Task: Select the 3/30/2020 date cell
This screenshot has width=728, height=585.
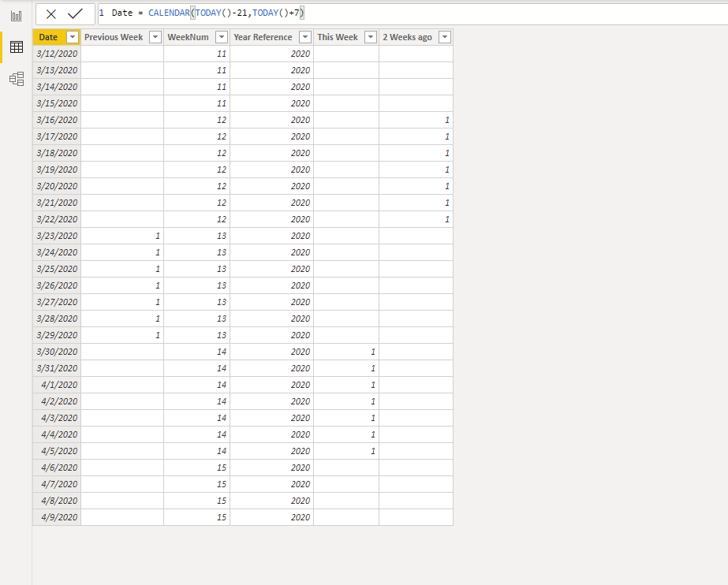Action: tap(57, 352)
